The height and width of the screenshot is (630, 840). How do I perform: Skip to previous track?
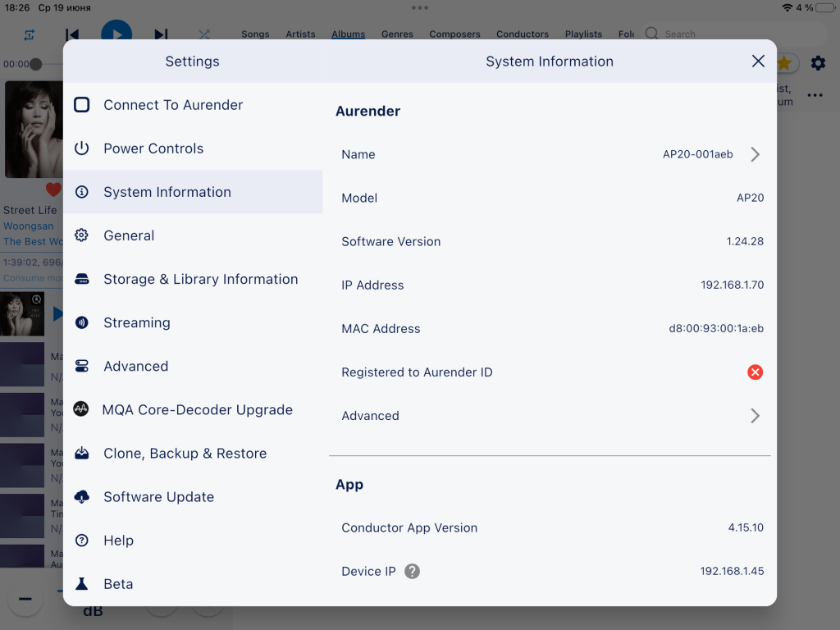pos(72,34)
